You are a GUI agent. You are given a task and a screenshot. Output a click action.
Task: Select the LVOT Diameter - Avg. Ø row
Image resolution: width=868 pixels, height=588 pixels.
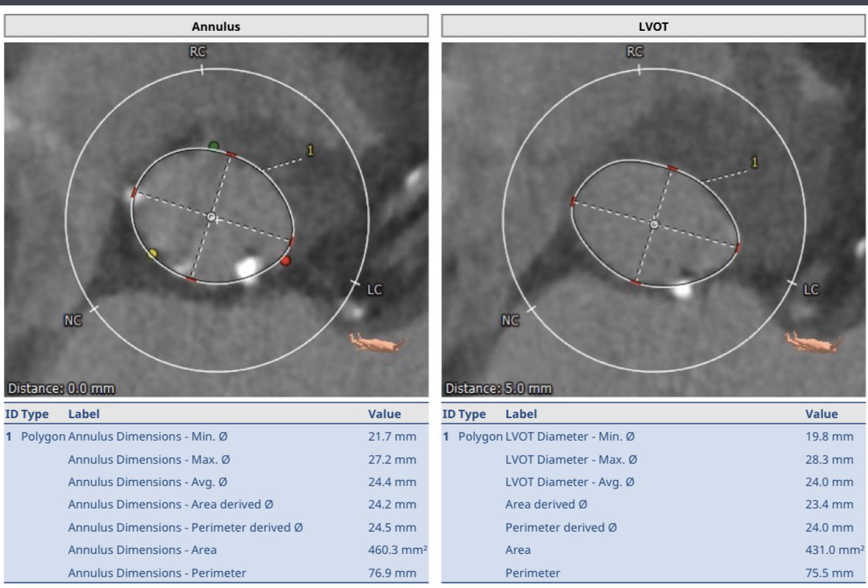(x=654, y=482)
